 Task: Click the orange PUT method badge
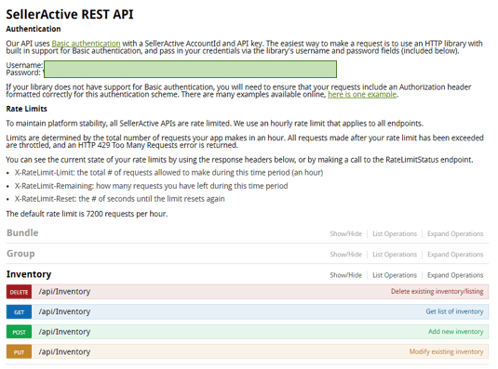(19, 352)
